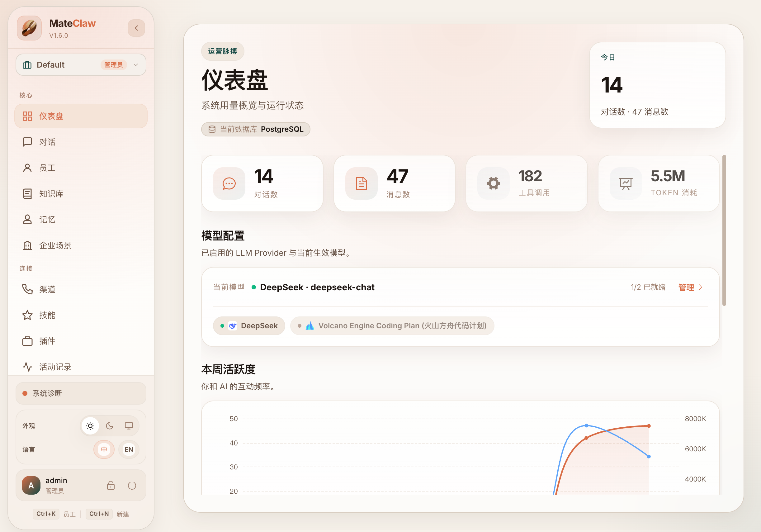Viewport: 761px width, 532px height.
Task: Click the MateClaw logo icon
Action: (x=29, y=28)
